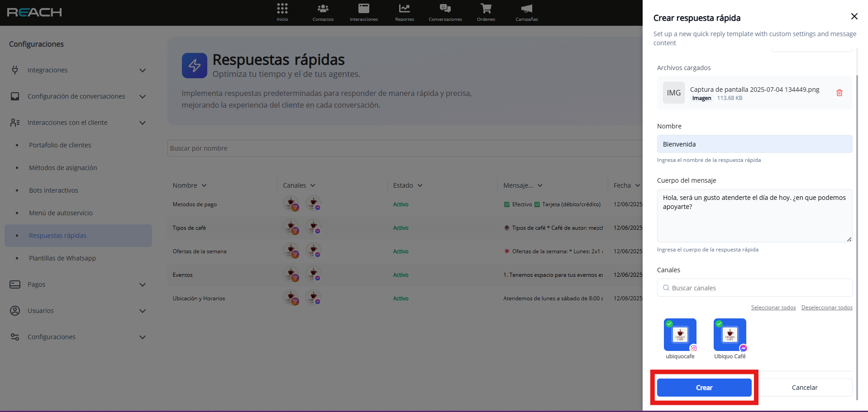The height and width of the screenshot is (412, 868).
Task: Click Instagram channel icon in Eventos row
Action: (x=291, y=275)
